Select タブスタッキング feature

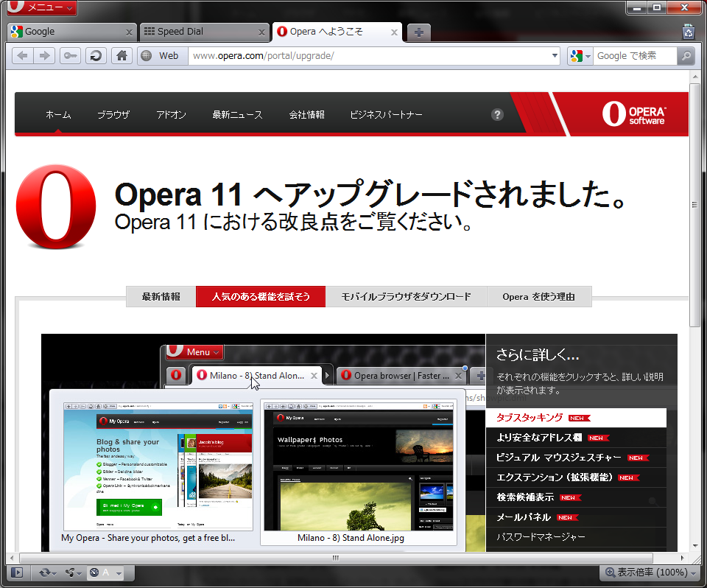point(576,418)
